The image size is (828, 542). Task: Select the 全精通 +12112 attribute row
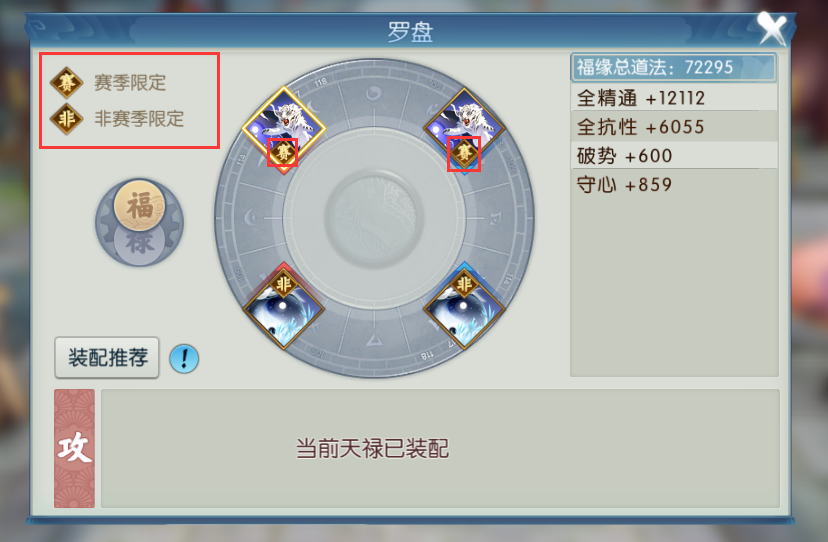[674, 98]
